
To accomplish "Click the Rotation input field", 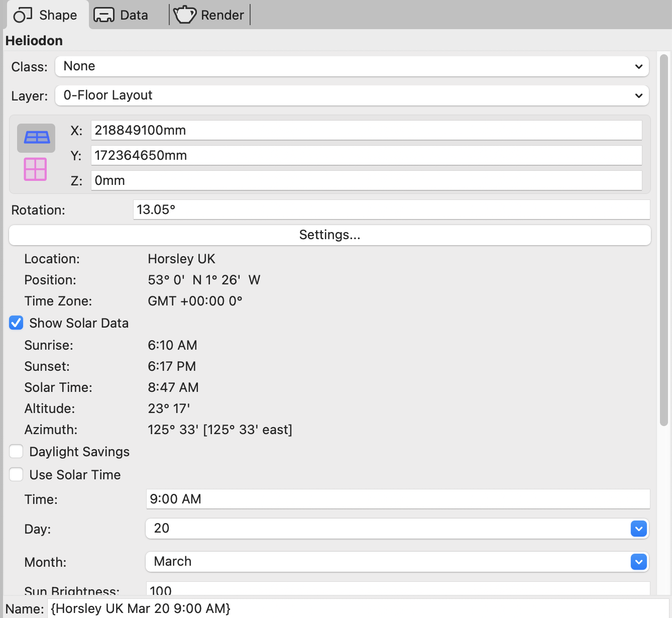I will tap(391, 210).
